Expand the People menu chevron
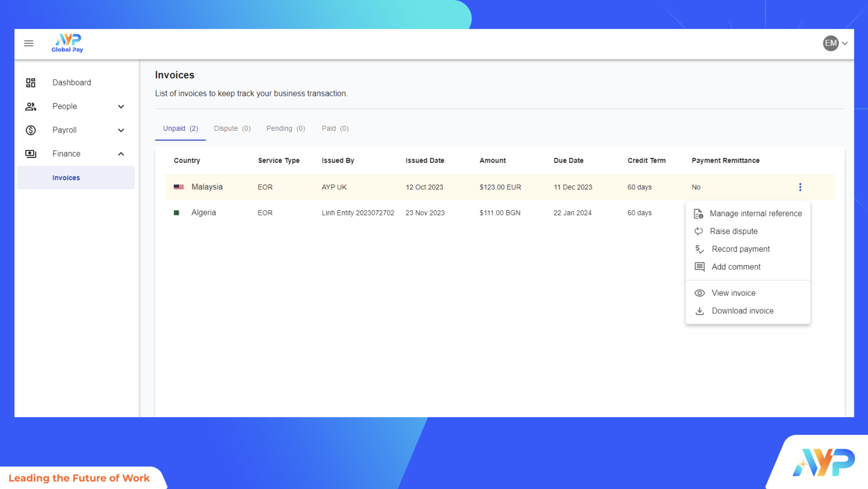 click(121, 107)
